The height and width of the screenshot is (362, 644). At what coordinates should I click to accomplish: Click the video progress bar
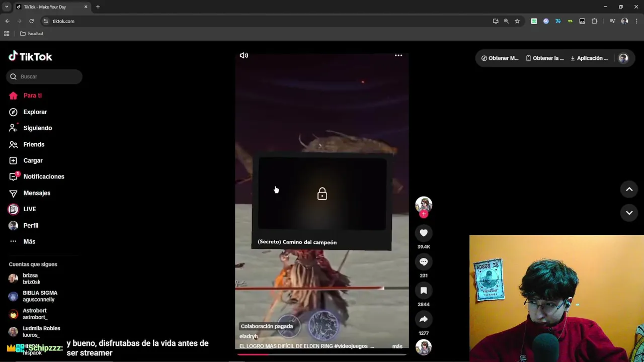322,354
